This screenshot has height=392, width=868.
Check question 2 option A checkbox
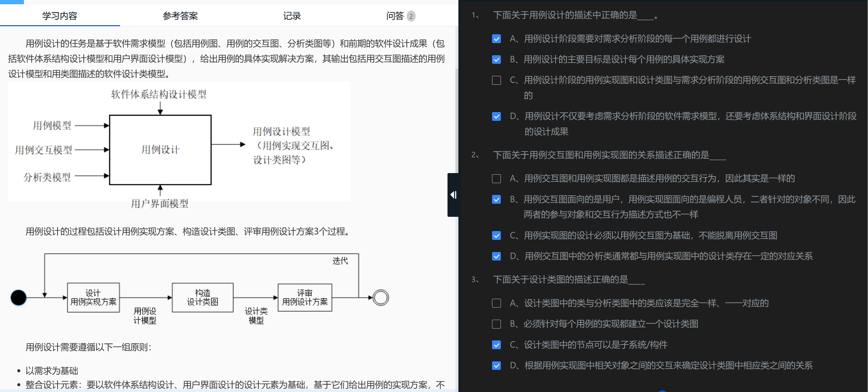click(x=496, y=179)
